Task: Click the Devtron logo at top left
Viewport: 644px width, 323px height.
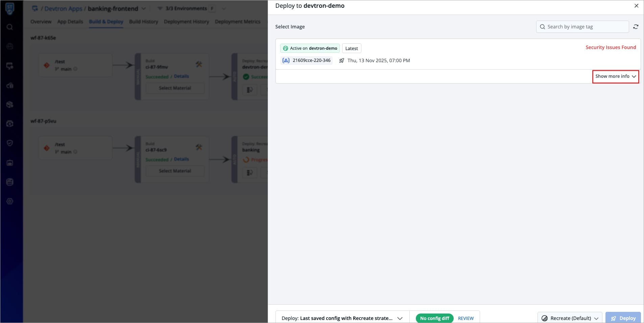Action: [x=10, y=8]
